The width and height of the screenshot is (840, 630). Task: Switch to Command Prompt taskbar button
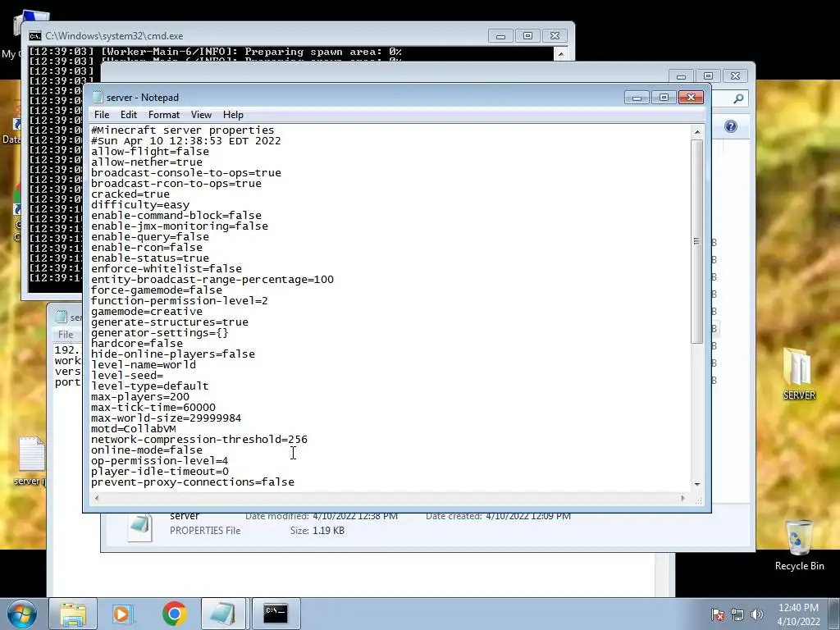pyautogui.click(x=276, y=614)
